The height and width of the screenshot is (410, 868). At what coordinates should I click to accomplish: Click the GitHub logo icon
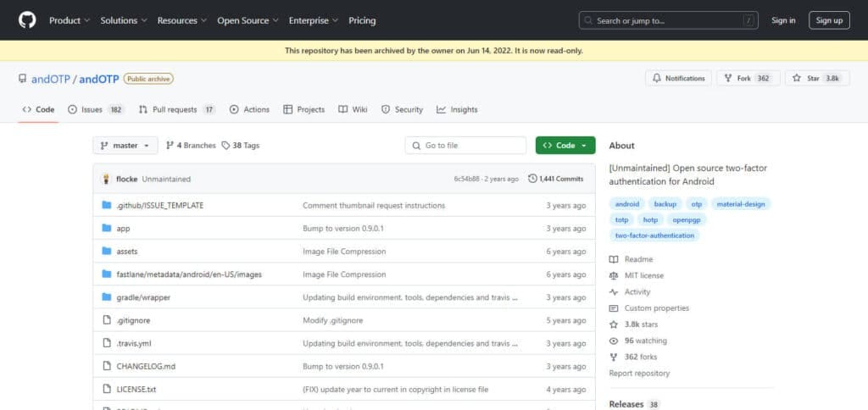click(27, 20)
